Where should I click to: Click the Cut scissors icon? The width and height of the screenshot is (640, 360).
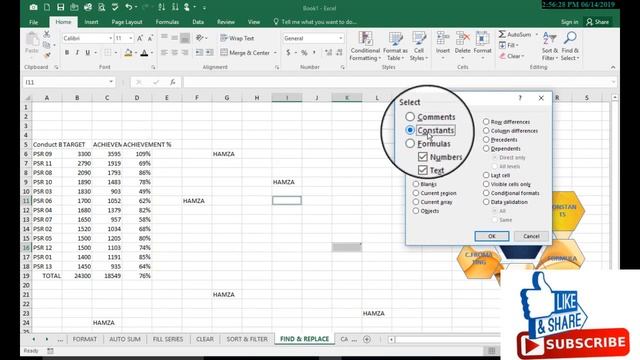point(47,34)
